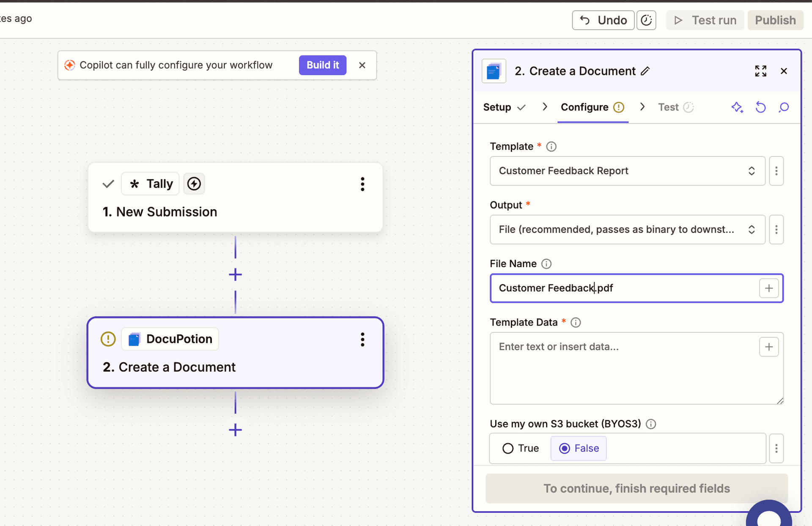
Task: Click the Undo button
Action: point(603,20)
